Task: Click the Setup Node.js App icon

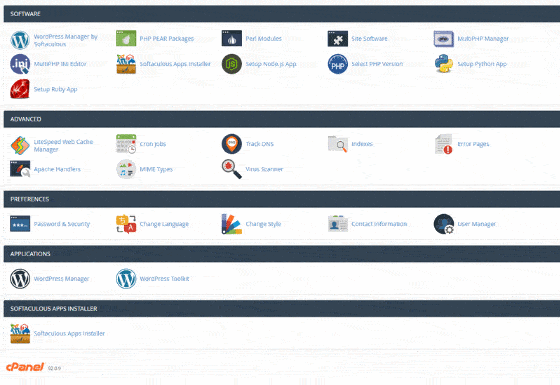Action: pyautogui.click(x=232, y=64)
